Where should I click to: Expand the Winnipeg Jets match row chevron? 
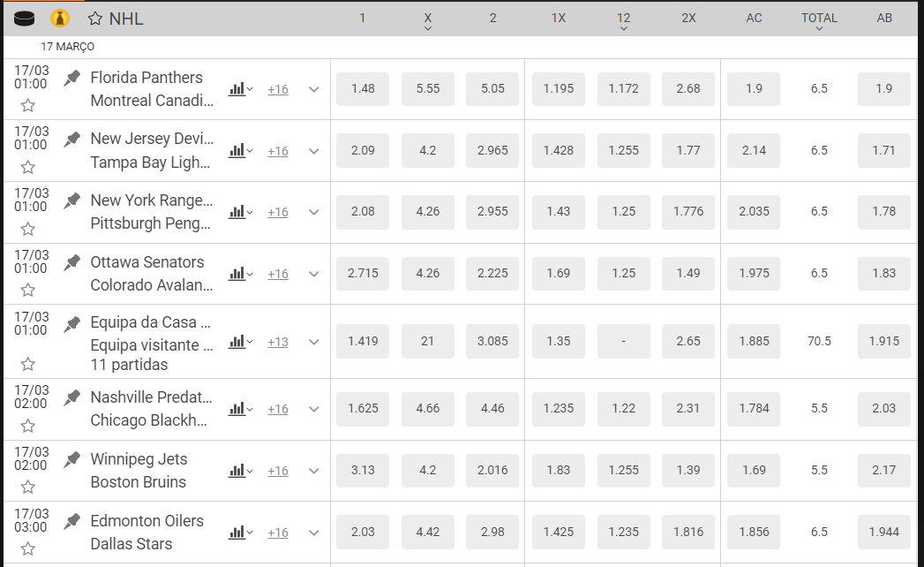click(313, 471)
